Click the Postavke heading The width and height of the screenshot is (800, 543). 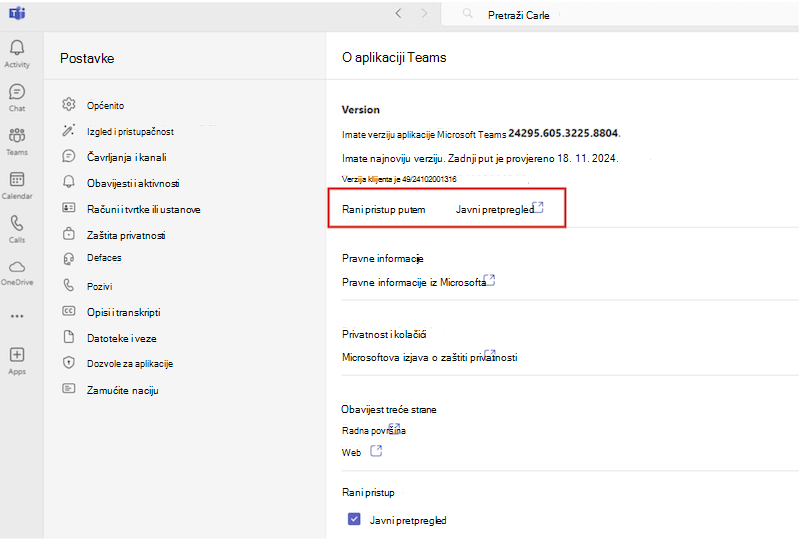(87, 58)
